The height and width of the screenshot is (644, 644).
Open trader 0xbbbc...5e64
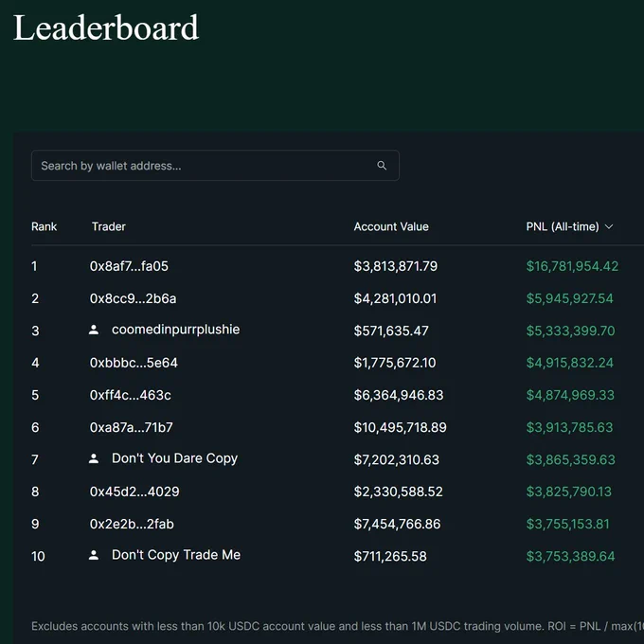point(134,363)
